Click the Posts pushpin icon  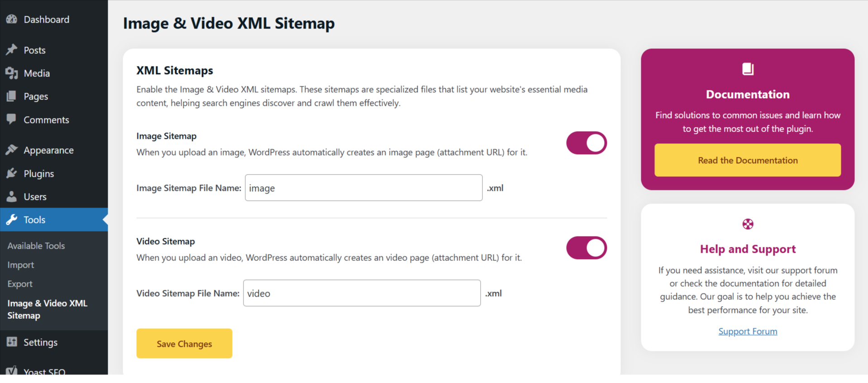coord(12,50)
